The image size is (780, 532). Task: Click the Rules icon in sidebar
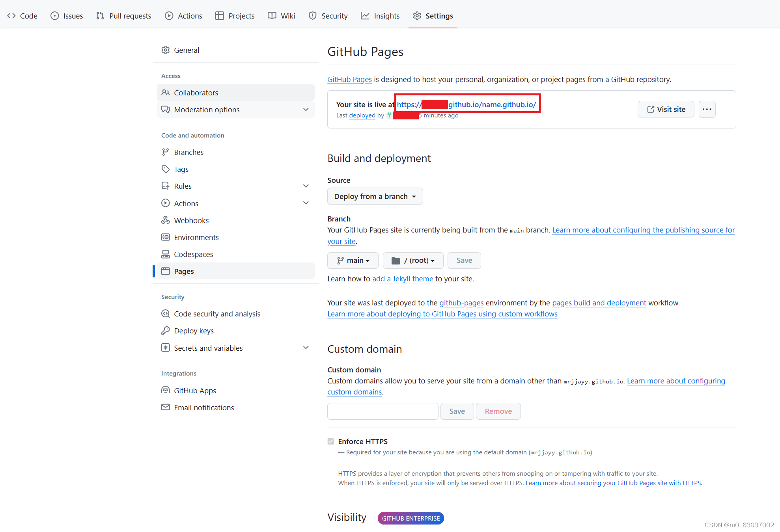[166, 186]
